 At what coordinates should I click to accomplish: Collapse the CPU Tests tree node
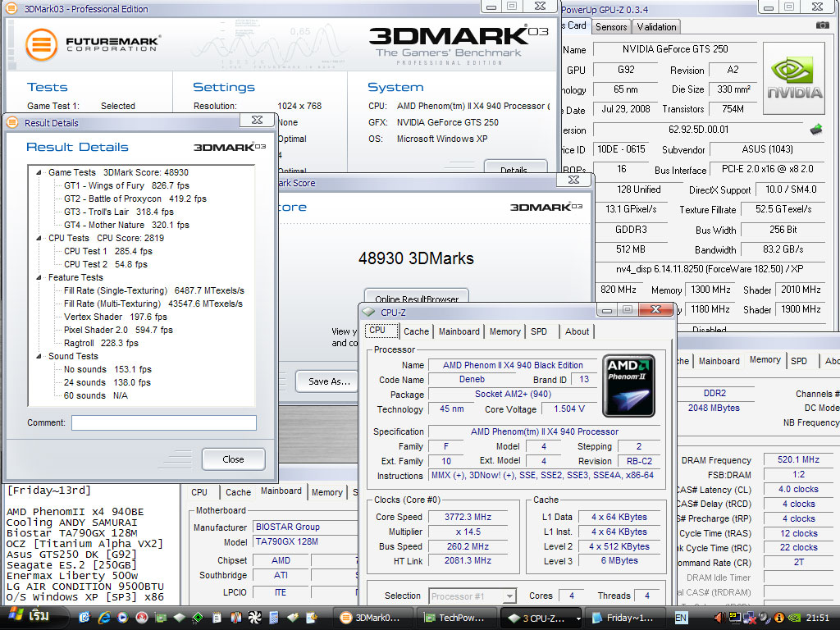[39, 238]
